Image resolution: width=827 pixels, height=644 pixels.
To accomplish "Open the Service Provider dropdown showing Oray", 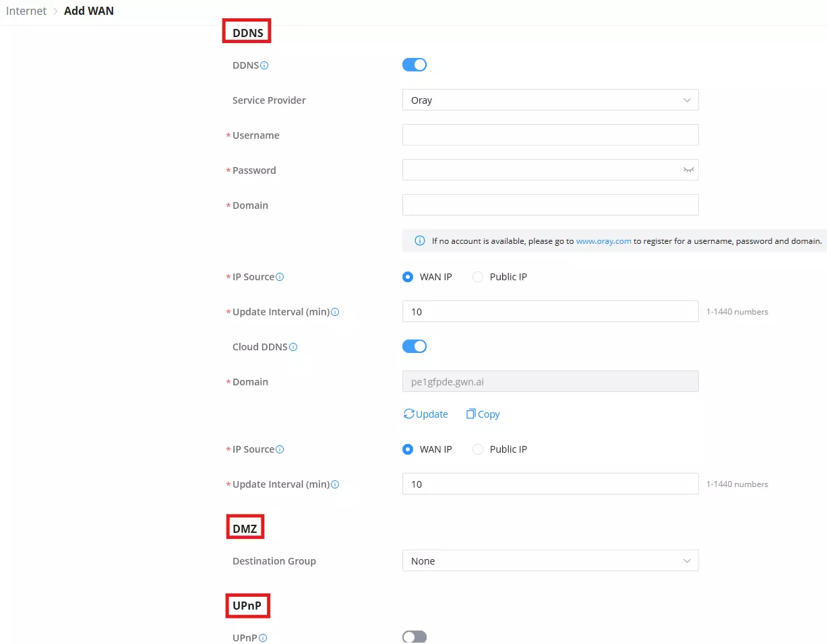I will pos(550,100).
